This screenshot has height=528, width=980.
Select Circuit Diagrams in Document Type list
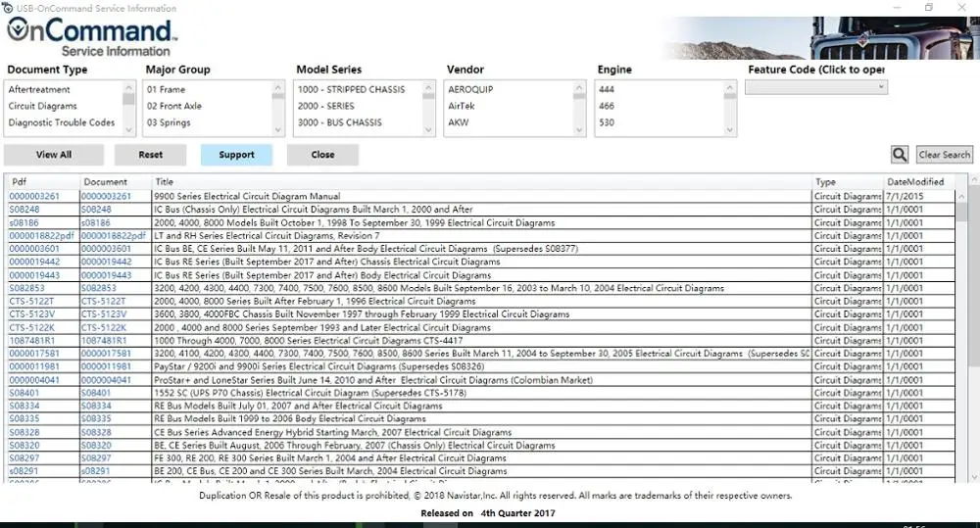42,106
